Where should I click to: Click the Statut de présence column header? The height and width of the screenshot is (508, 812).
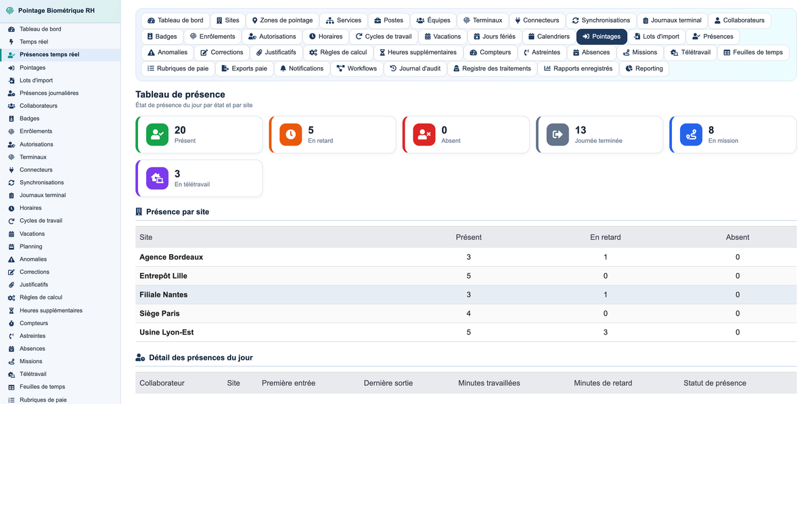[x=715, y=383]
